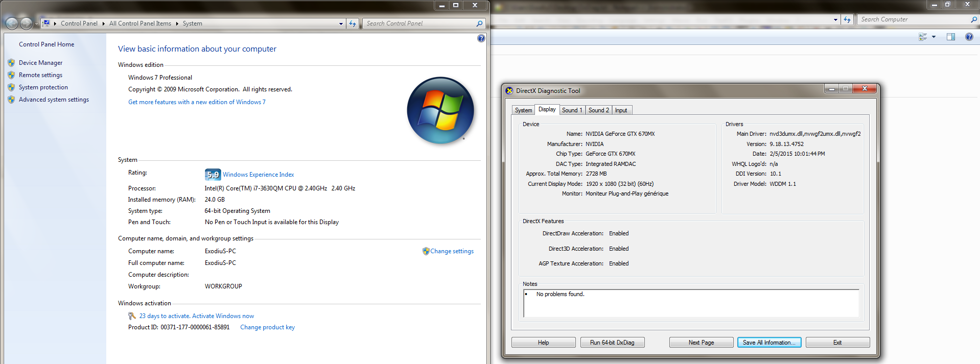Click refresh icon in the Computer window
The height and width of the screenshot is (364, 980).
point(847,19)
